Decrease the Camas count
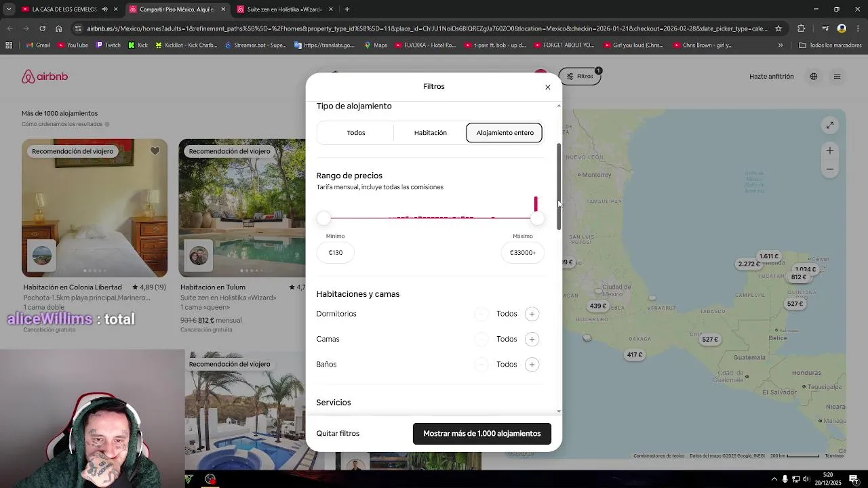Image resolution: width=868 pixels, height=488 pixels. coord(481,339)
